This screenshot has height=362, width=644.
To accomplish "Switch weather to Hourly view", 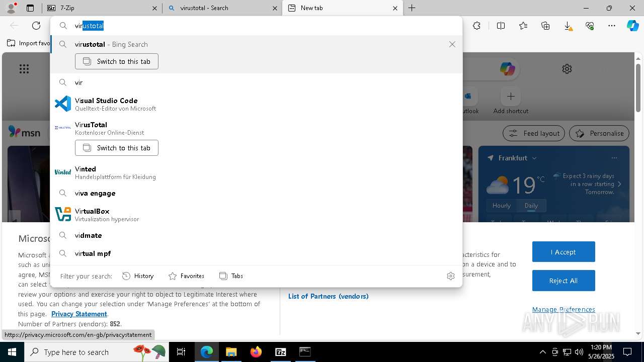I will coord(502,206).
